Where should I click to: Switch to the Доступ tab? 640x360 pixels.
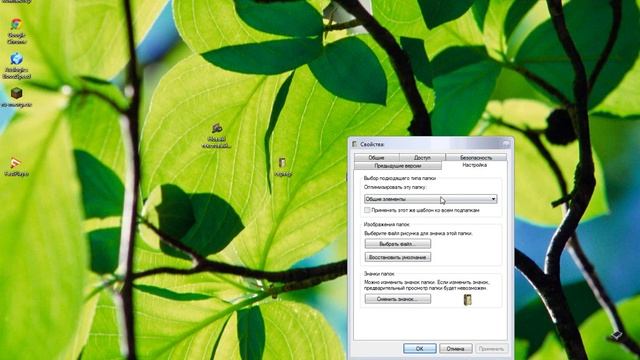[422, 158]
